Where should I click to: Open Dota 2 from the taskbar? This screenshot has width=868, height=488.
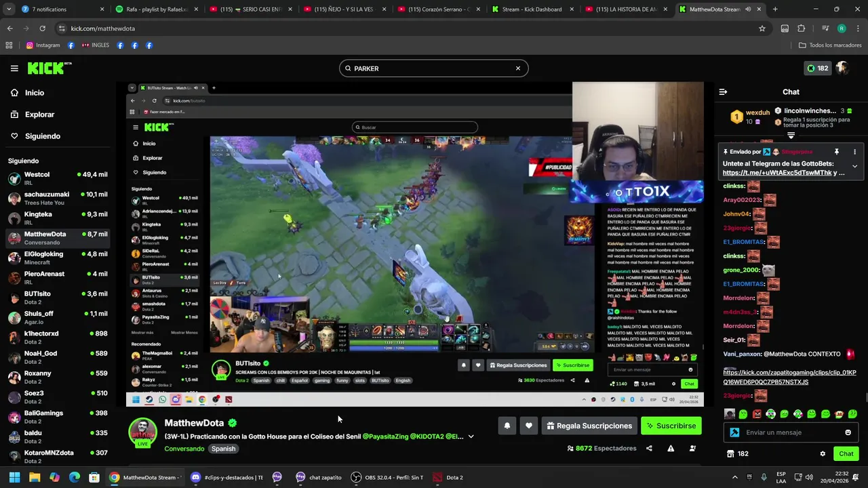[448, 477]
